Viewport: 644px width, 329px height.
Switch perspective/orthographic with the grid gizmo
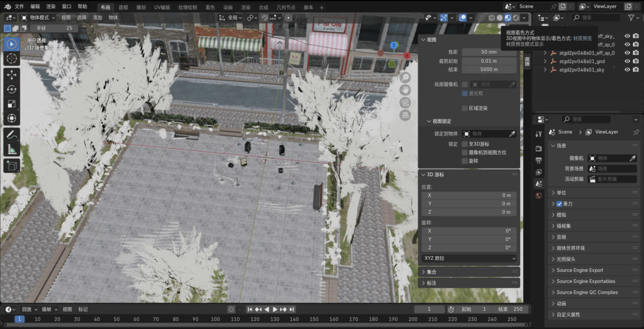406,115
